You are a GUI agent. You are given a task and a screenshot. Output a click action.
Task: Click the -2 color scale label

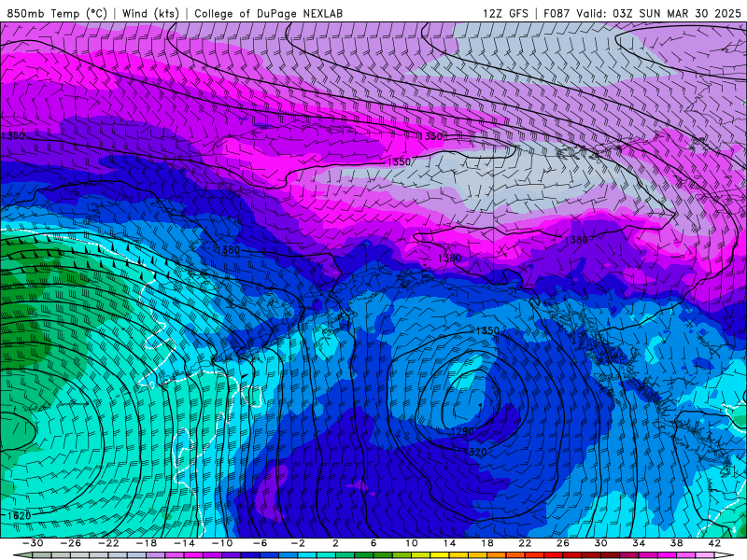click(298, 543)
